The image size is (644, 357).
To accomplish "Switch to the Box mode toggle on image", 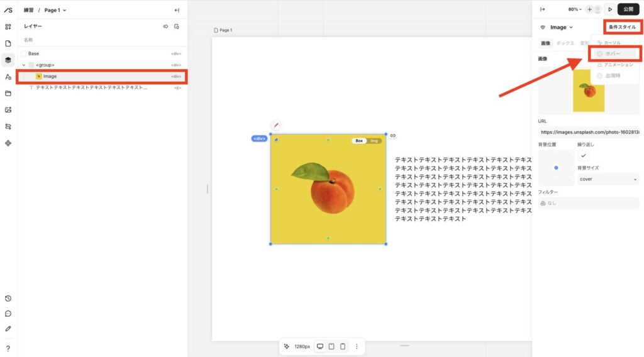I will pyautogui.click(x=359, y=141).
